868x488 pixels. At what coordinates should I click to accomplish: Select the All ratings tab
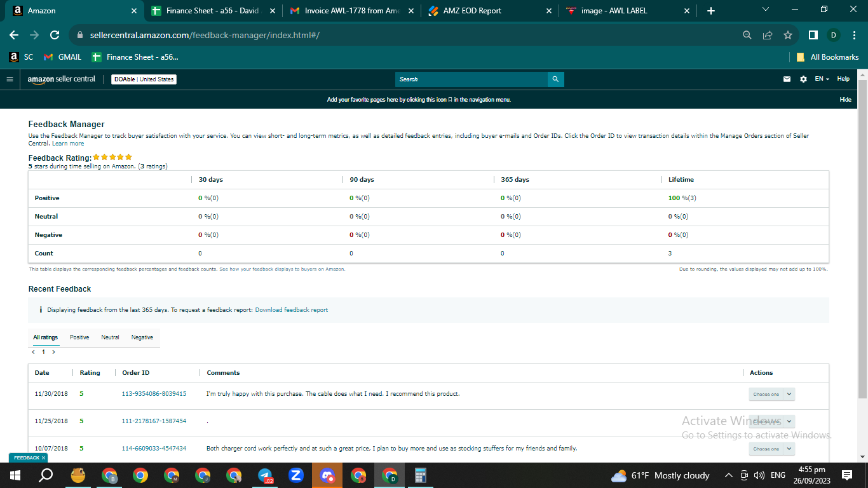(x=46, y=337)
